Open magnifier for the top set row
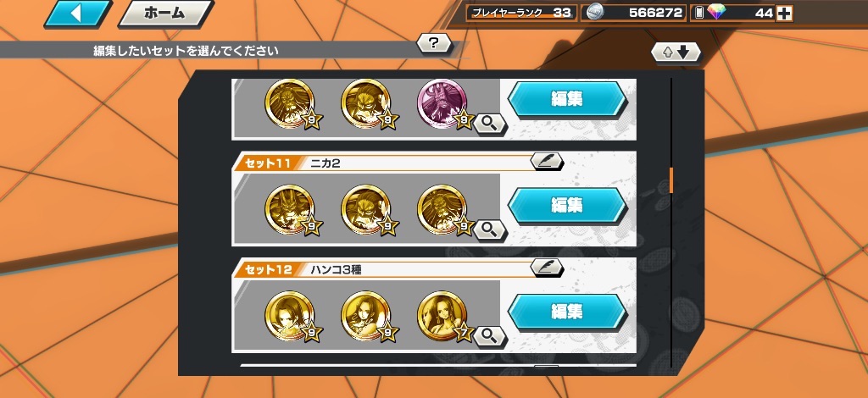868x398 pixels. 489,124
